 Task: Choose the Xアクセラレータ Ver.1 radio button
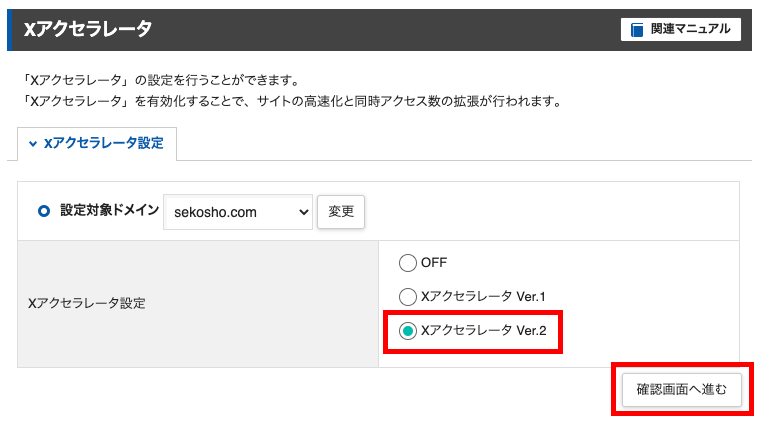tap(407, 297)
